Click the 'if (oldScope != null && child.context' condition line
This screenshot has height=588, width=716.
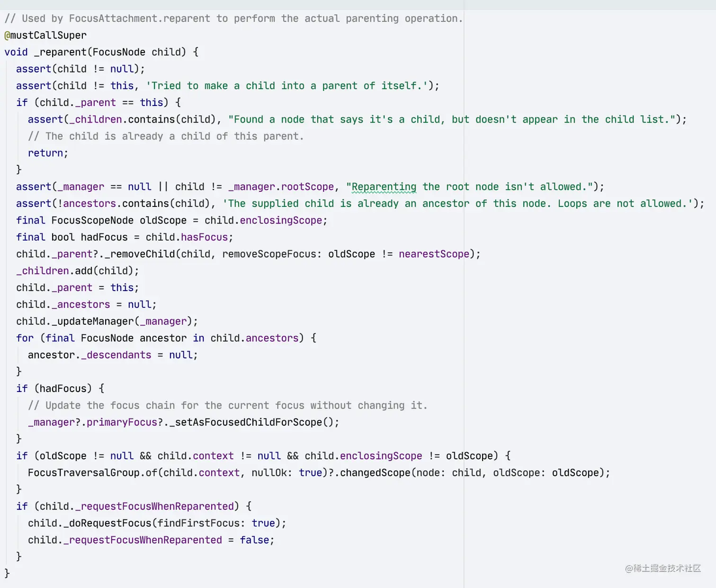tap(263, 456)
